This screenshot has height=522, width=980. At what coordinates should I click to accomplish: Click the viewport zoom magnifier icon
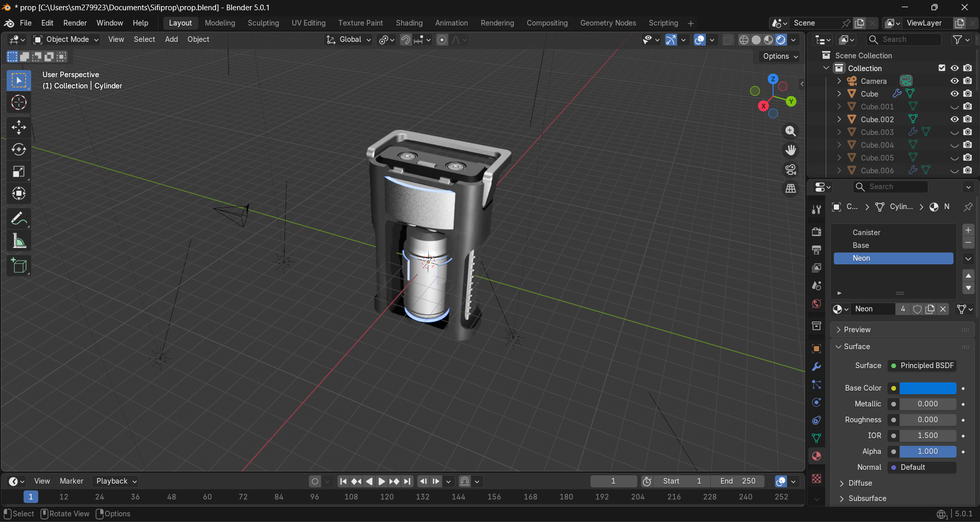coord(790,131)
